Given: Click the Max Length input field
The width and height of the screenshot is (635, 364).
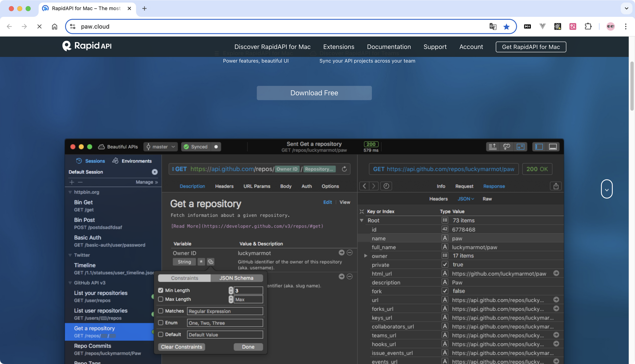Looking at the screenshot, I should point(248,299).
